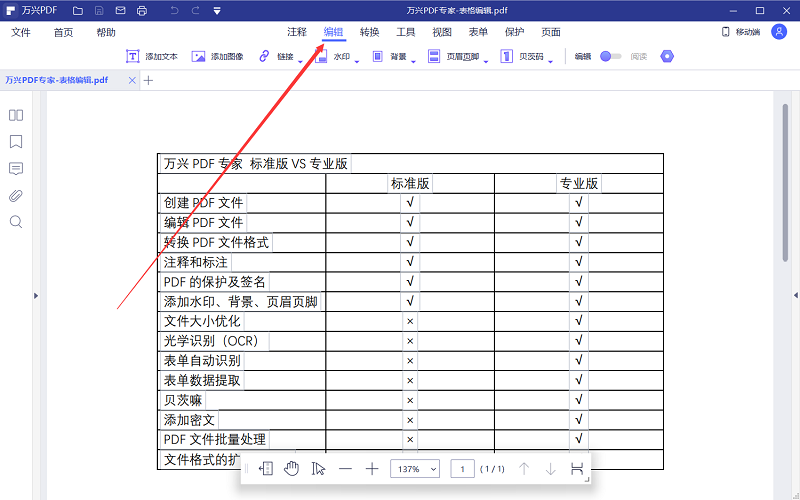The image size is (800, 500).
Task: Expand the 背景 dropdown arrow
Action: (x=413, y=62)
